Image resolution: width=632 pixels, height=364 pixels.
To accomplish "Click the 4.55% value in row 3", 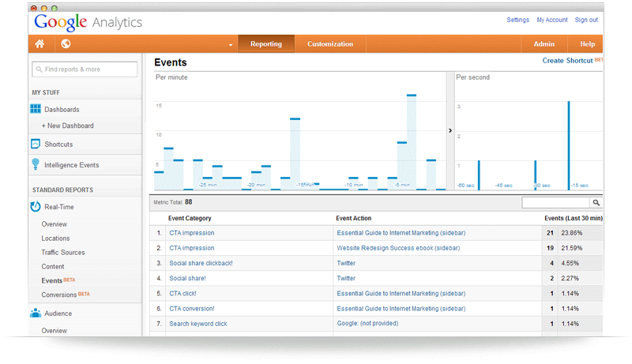I will coord(570,264).
